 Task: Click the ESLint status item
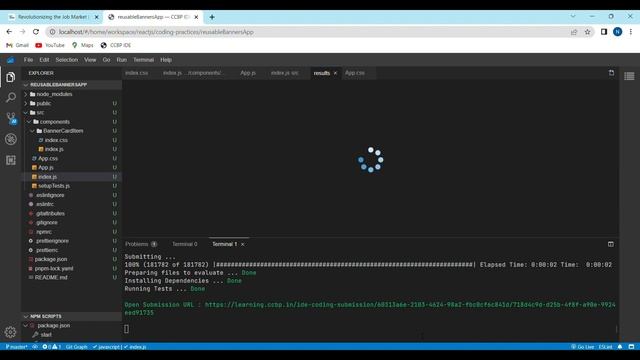tap(605, 347)
